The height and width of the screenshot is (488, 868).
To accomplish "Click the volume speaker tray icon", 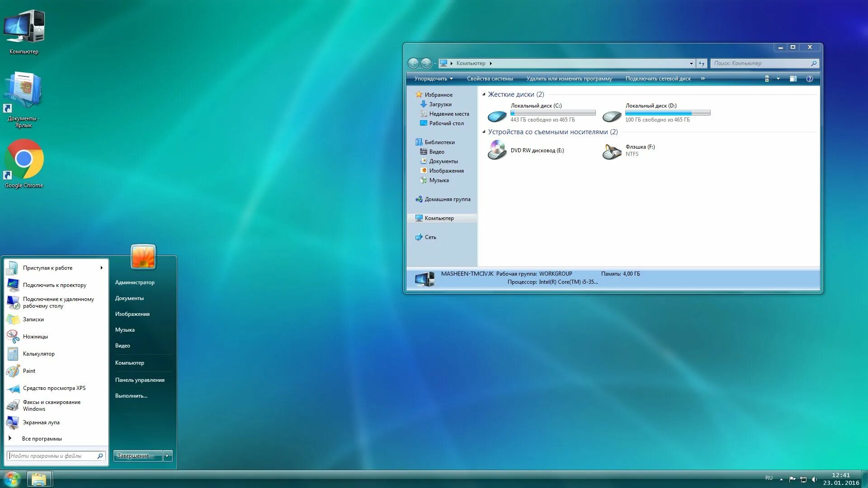I will click(815, 479).
